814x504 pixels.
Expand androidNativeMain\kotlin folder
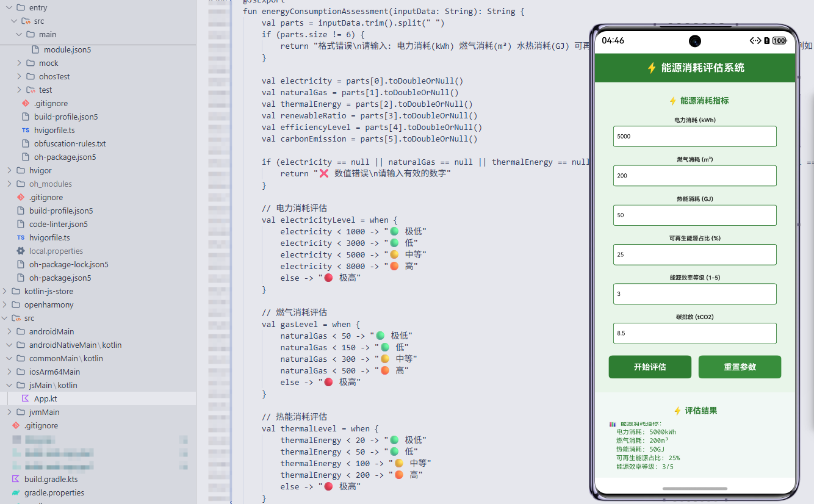tap(10, 345)
